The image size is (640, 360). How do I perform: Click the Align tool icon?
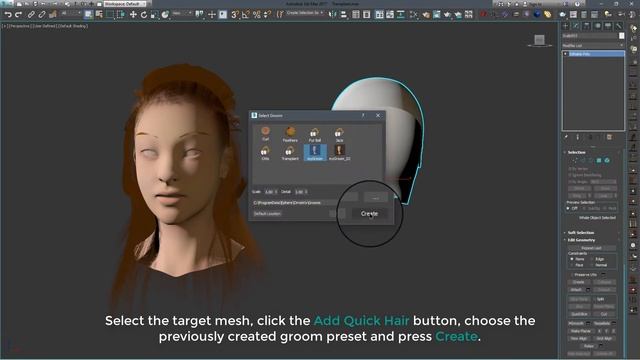(344, 15)
